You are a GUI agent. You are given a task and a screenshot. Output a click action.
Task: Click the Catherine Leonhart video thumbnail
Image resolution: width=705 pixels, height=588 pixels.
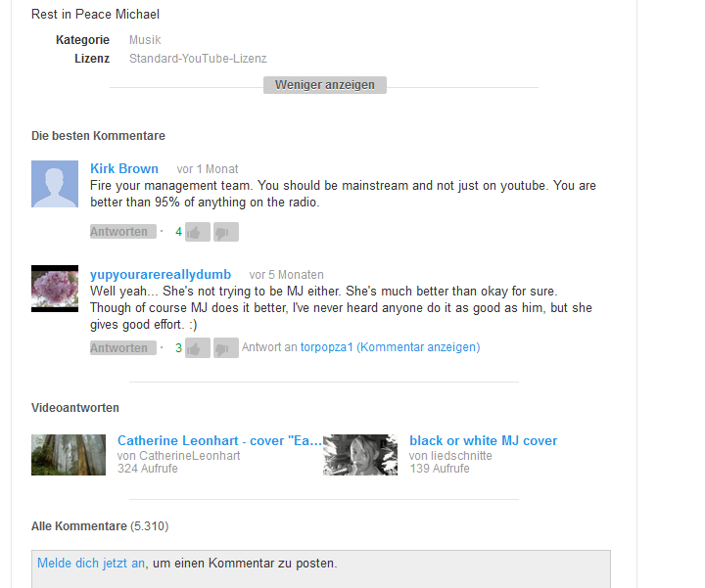tap(69, 455)
